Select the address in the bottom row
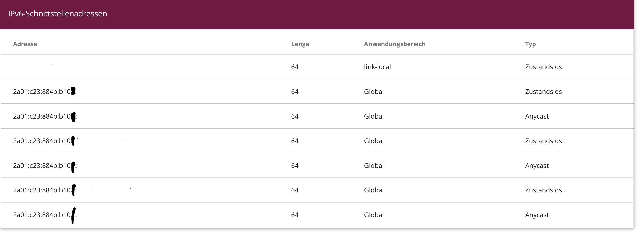 [x=45, y=215]
